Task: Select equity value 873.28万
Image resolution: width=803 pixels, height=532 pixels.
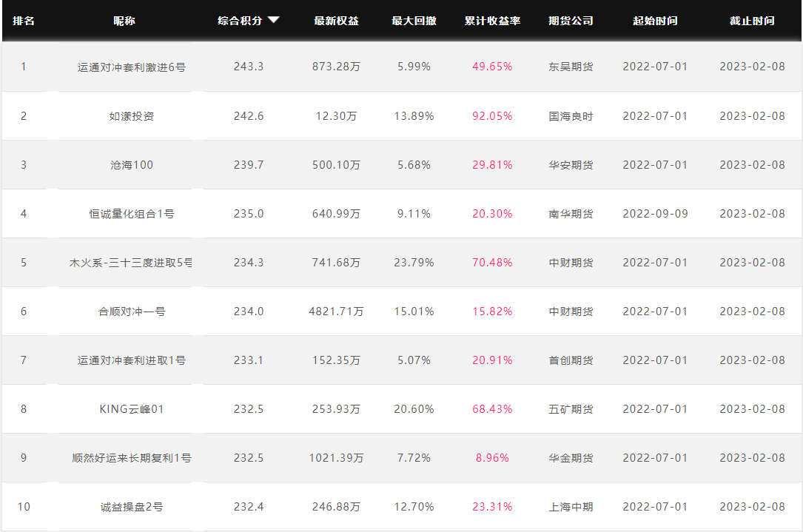Action: click(336, 67)
